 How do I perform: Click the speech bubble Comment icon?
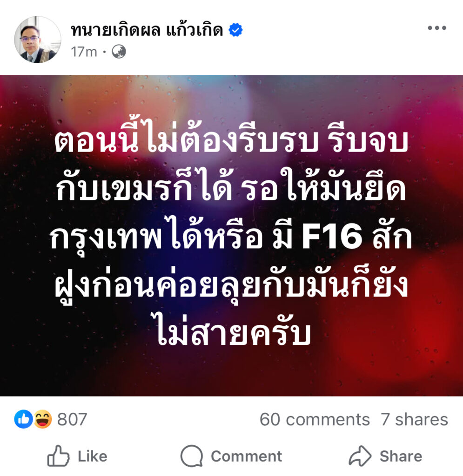click(x=191, y=456)
